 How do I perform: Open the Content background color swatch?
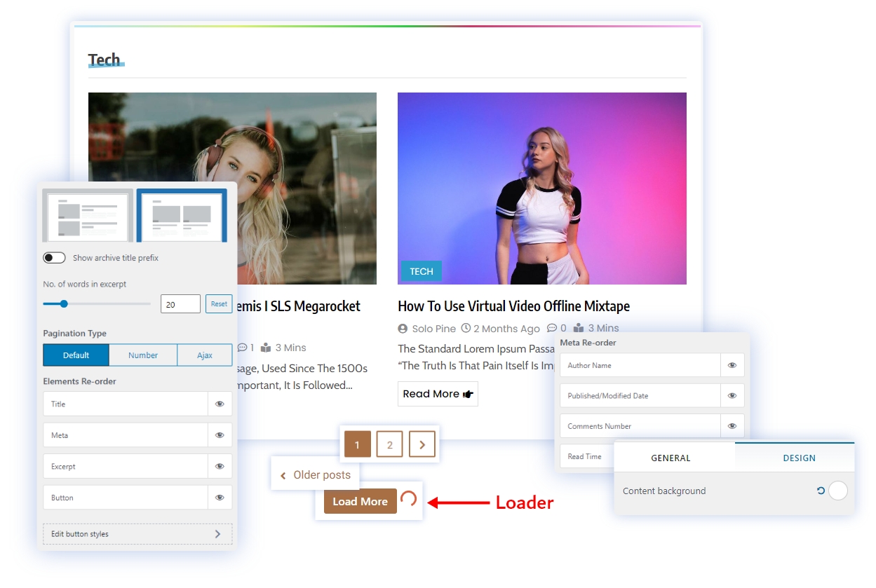838,491
